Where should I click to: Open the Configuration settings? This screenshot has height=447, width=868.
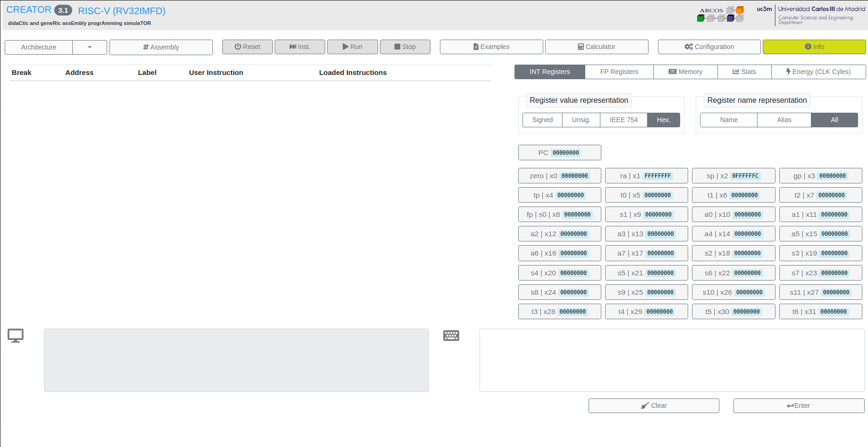709,47
